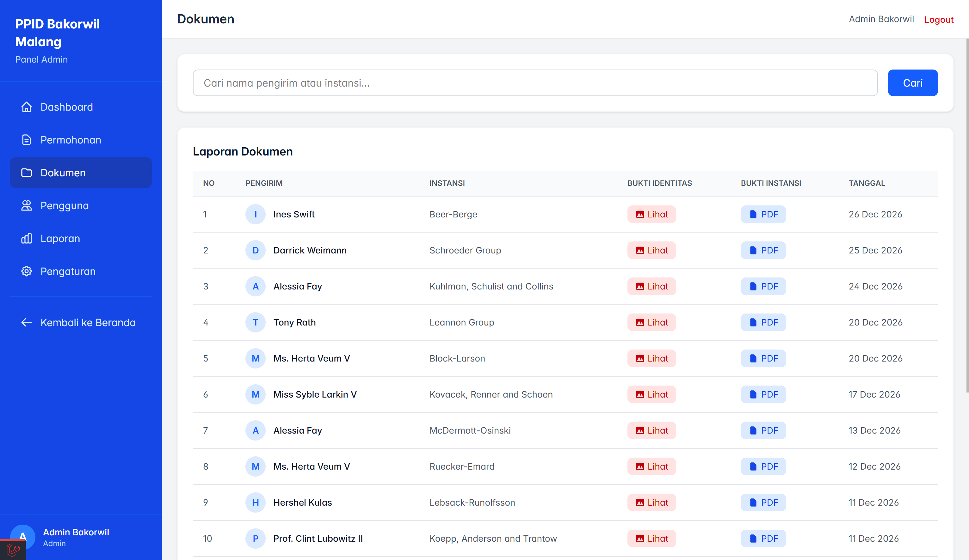Click the Permohonan document icon
969x560 pixels.
tap(27, 140)
